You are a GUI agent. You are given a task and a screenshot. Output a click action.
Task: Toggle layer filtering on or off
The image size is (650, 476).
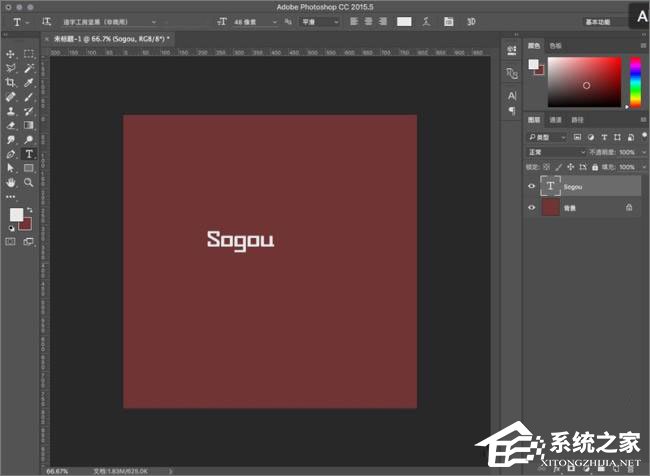click(x=644, y=136)
